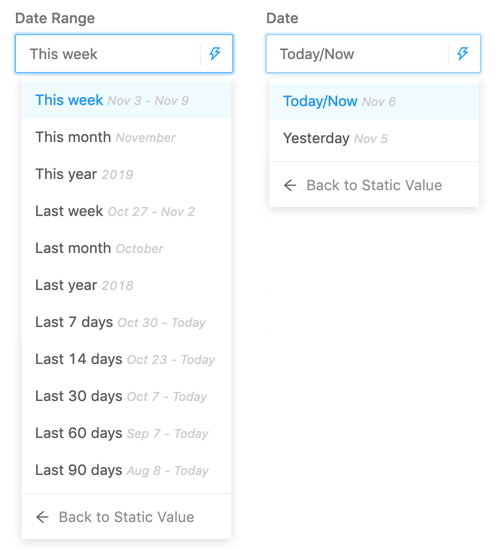Select Last year 2018 option

pos(126,285)
